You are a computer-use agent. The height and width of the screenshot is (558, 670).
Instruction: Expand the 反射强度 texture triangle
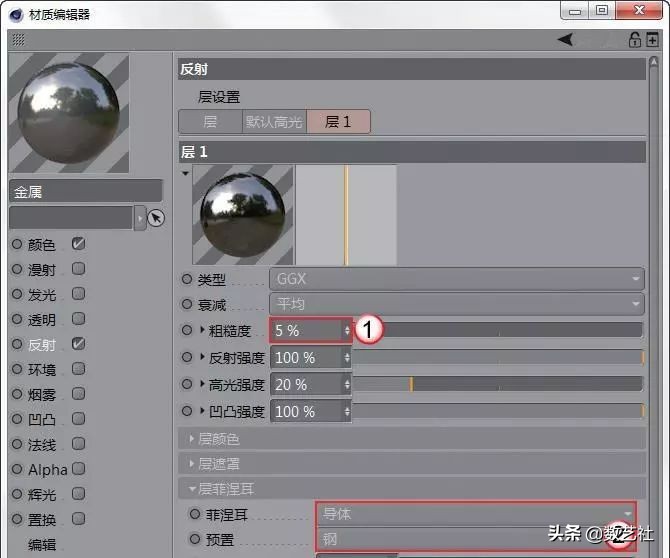pyautogui.click(x=203, y=357)
